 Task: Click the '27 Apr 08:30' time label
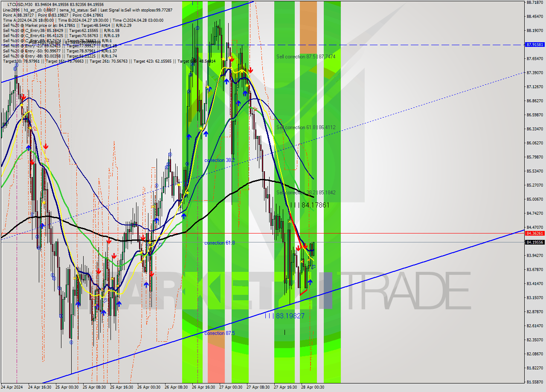(x=258, y=387)
